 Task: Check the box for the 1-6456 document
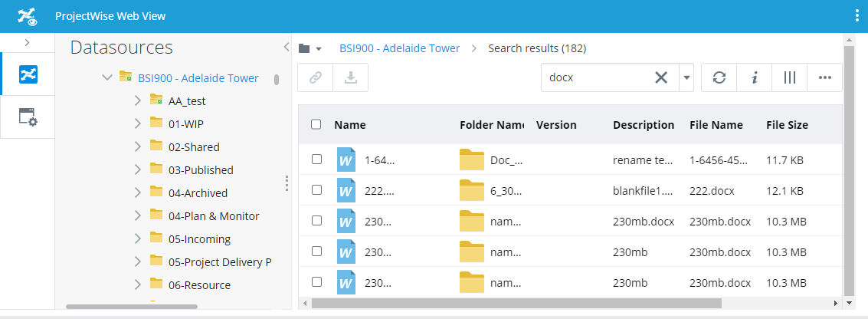316,159
